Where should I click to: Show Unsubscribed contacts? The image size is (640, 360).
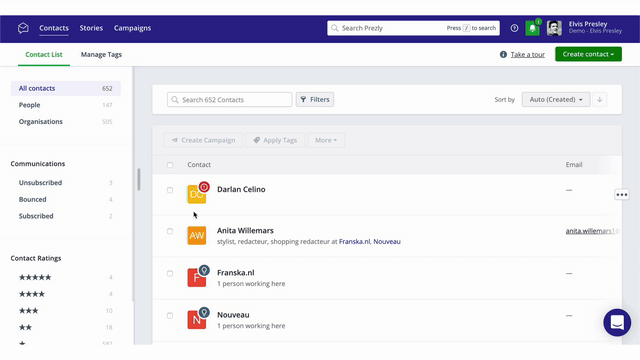pos(66,182)
